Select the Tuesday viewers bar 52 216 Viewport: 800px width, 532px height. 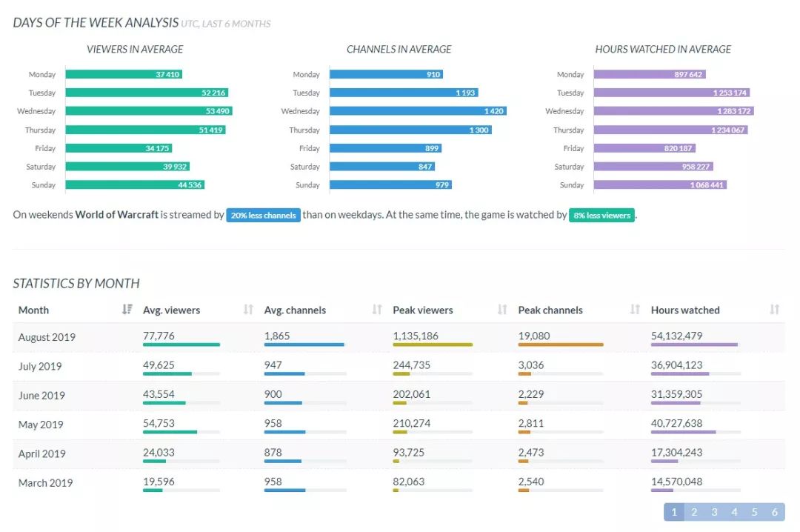147,93
